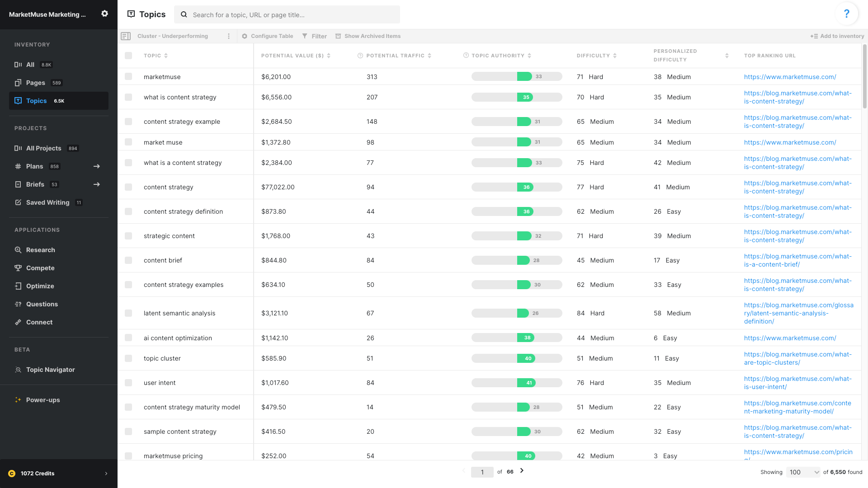Click Show Archived Items button

pos(368,36)
